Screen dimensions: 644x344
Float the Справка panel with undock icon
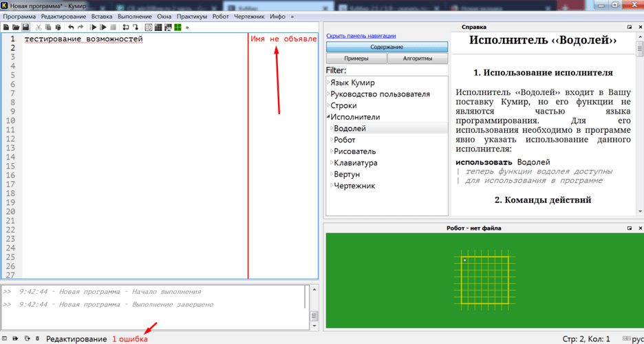coord(630,27)
